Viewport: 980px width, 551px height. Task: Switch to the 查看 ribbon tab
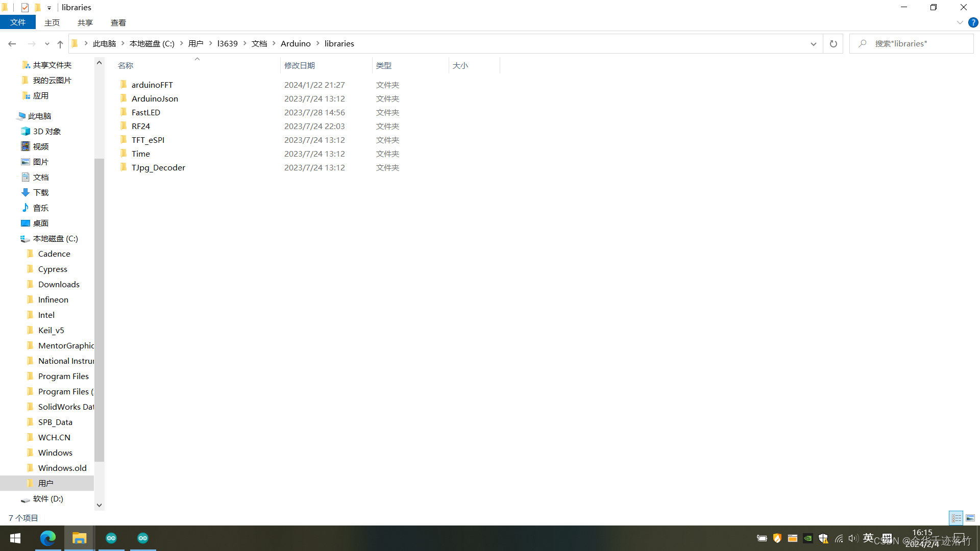tap(118, 22)
